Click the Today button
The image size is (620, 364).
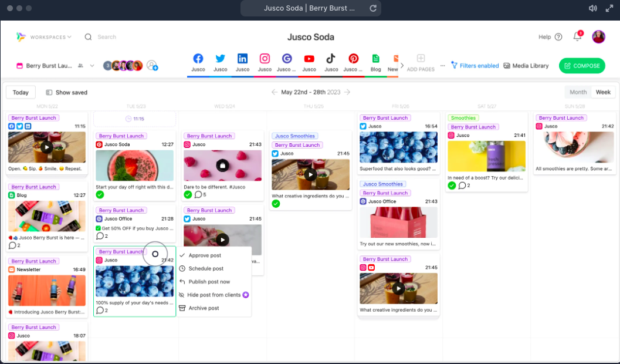(21, 92)
